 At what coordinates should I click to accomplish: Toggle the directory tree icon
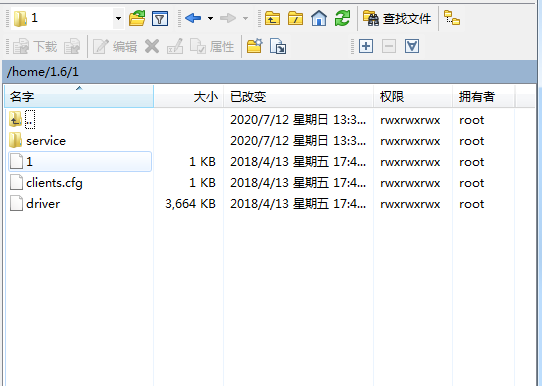pyautogui.click(x=452, y=18)
